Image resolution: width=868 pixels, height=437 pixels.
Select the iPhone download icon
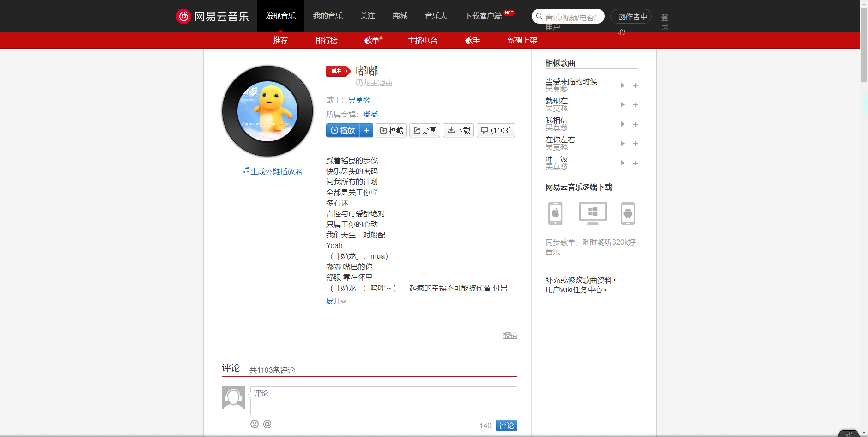pos(555,213)
